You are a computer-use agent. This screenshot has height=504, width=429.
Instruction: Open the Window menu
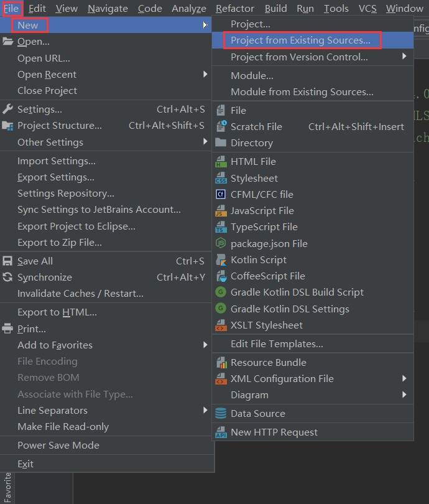(404, 8)
